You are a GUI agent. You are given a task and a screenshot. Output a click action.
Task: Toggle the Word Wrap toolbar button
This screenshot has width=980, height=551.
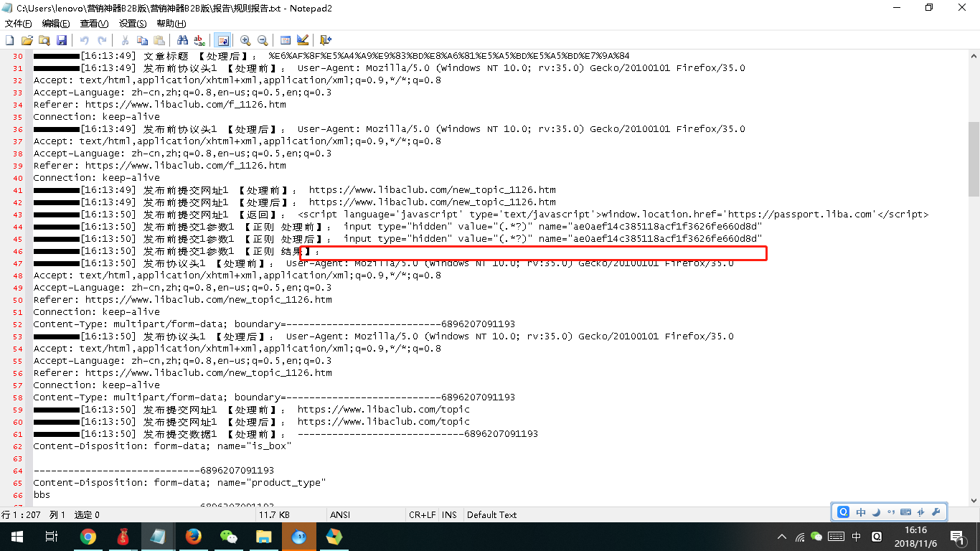[222, 40]
